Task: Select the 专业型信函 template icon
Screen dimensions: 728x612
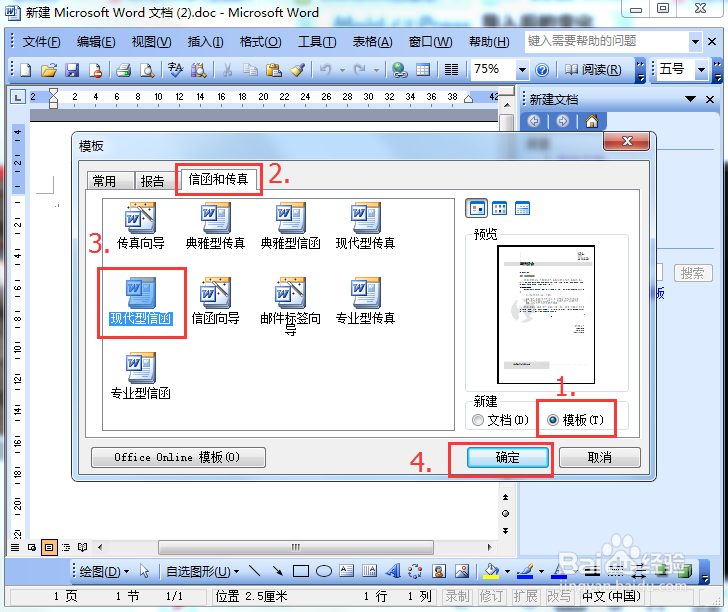Action: (141, 368)
